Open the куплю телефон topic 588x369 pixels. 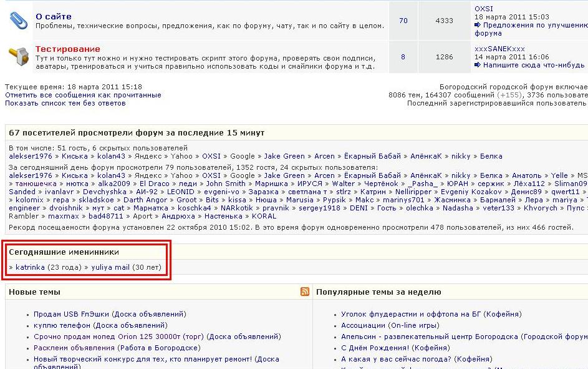point(65,325)
